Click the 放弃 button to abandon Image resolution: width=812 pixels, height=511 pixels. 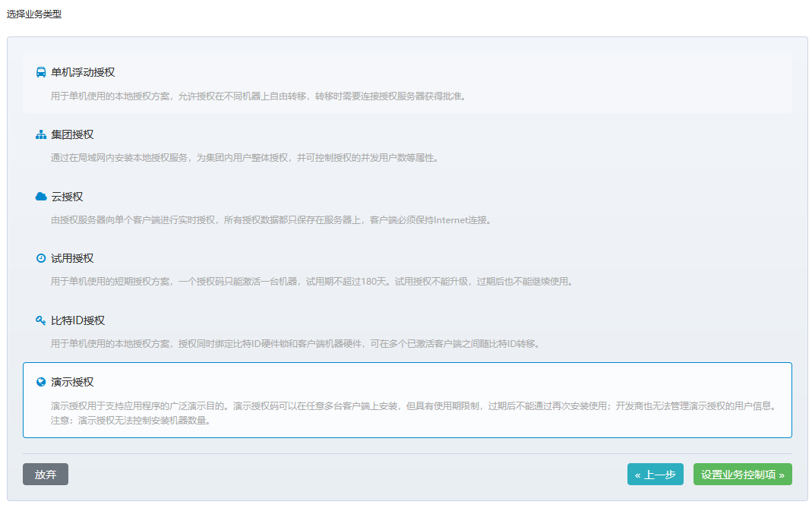click(x=45, y=474)
